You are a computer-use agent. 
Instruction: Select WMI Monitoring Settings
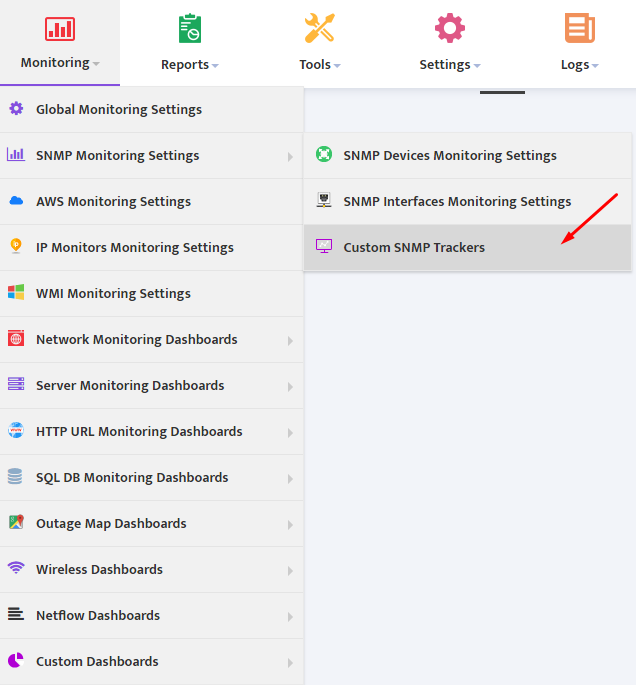tap(152, 294)
